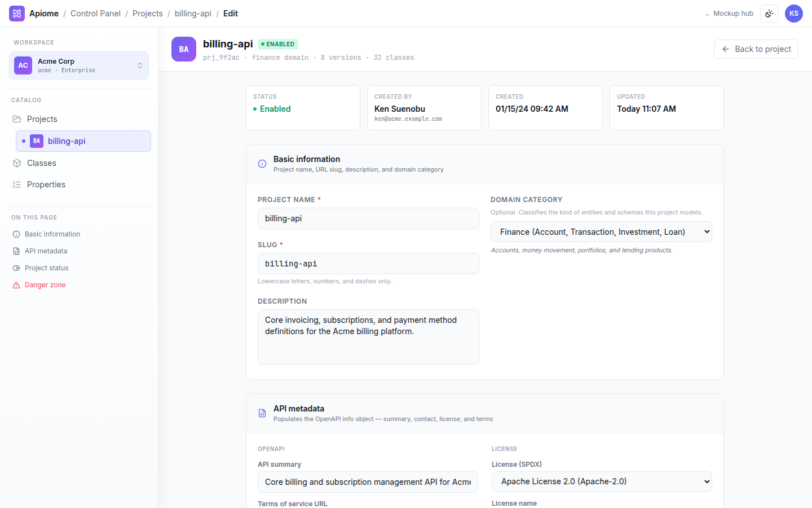Open the Domain category dropdown
812x508 pixels.
tap(601, 232)
